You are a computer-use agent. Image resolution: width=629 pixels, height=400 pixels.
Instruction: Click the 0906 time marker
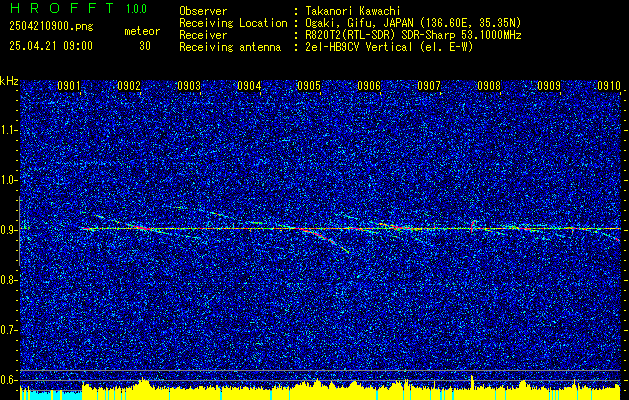coord(369,85)
